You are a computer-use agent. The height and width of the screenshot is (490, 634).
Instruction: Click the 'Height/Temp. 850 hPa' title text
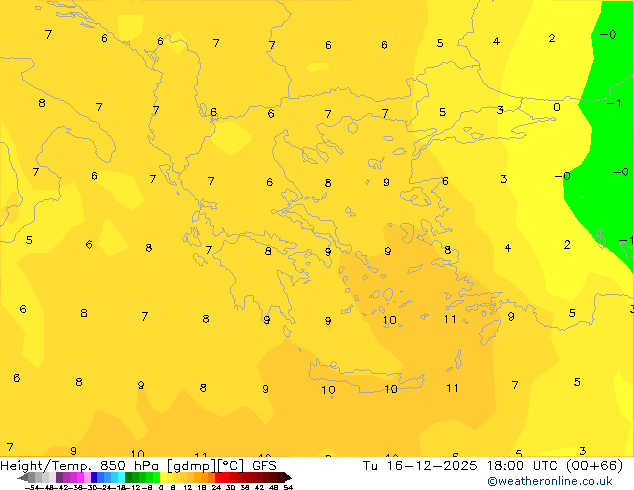click(80, 466)
